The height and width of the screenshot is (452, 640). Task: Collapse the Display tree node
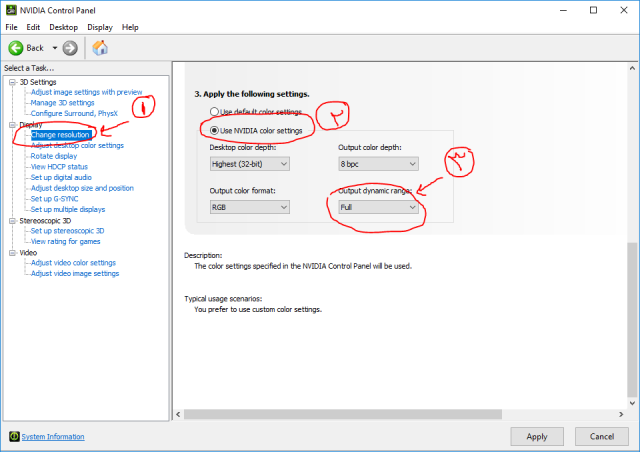point(13,125)
